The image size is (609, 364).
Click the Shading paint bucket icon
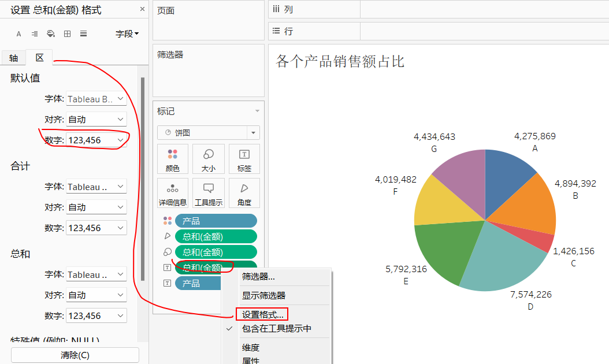tap(51, 34)
